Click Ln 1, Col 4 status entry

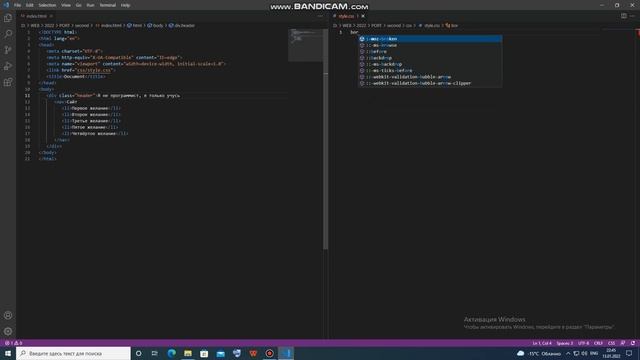[x=542, y=343]
